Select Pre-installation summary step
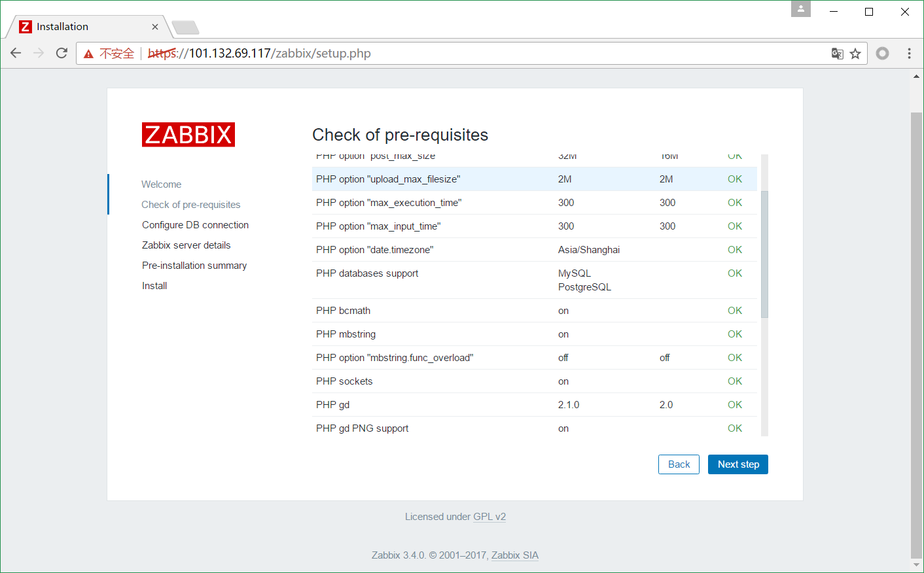Image resolution: width=924 pixels, height=573 pixels. pos(194,266)
